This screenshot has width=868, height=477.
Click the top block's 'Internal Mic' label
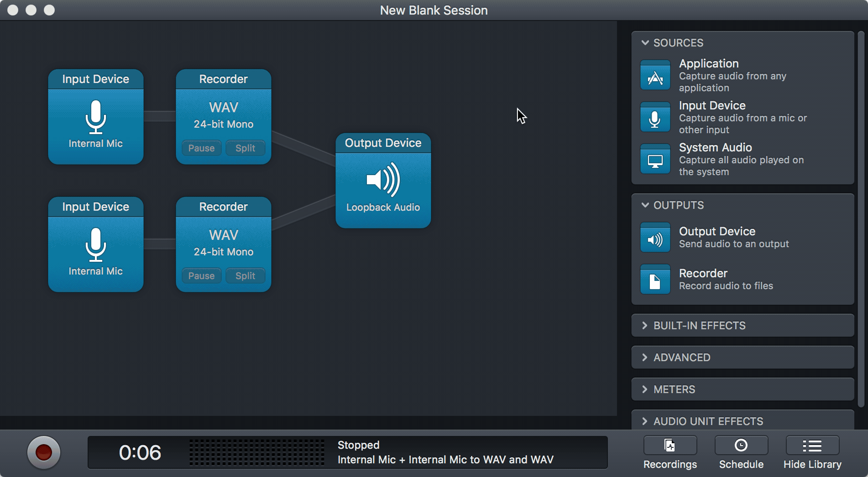[96, 144]
